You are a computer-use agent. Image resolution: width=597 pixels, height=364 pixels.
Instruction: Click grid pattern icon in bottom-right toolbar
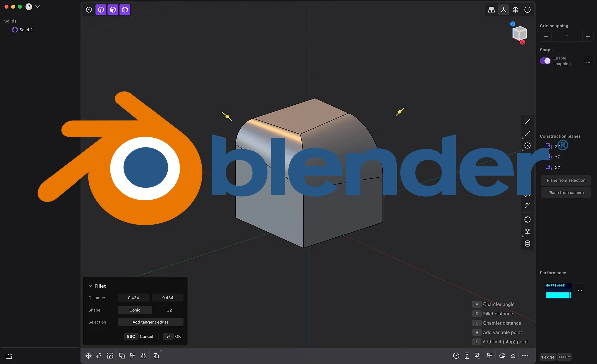tap(490, 356)
